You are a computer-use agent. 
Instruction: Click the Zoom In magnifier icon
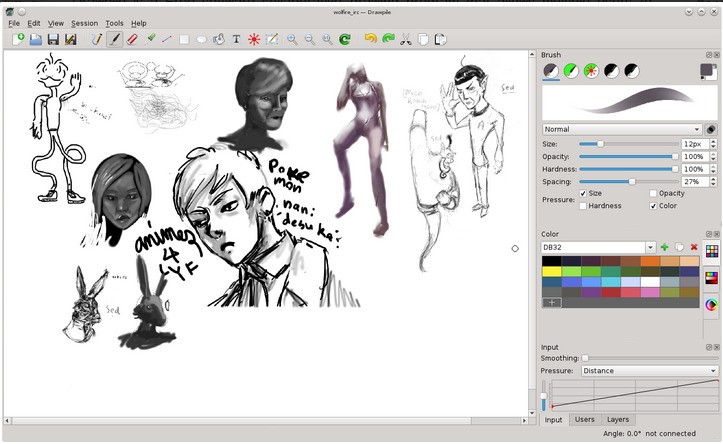(x=292, y=40)
